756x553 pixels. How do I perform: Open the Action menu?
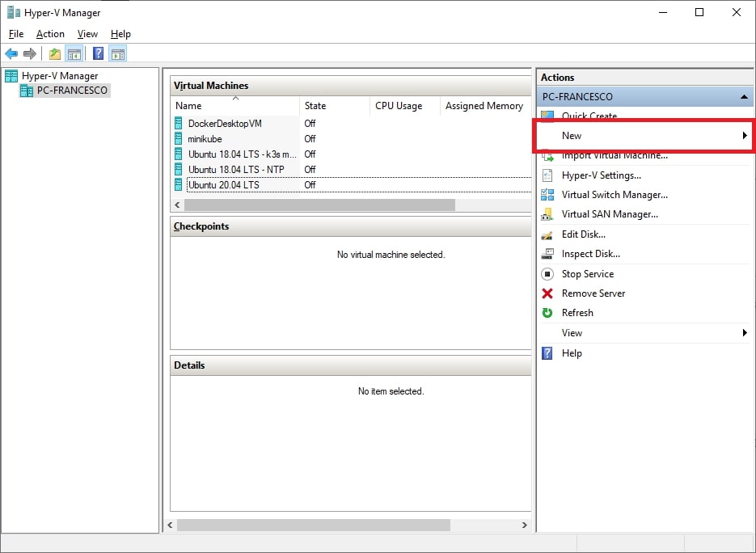click(x=50, y=34)
